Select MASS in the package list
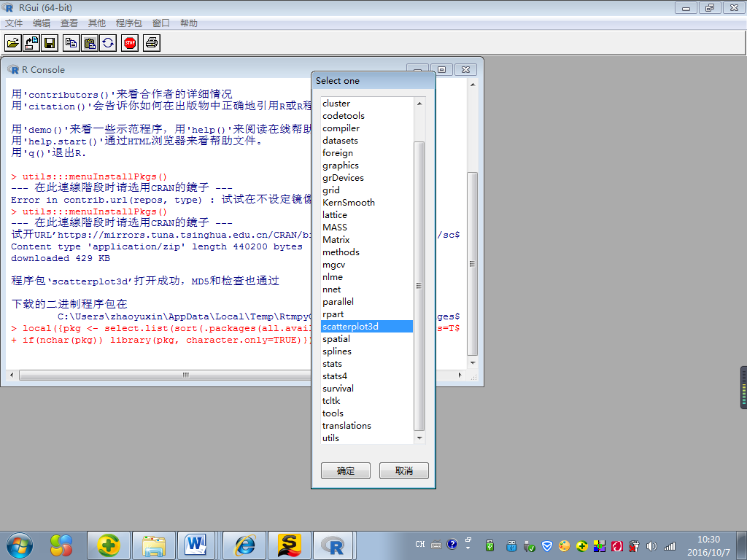The width and height of the screenshot is (747, 560). pos(367,227)
